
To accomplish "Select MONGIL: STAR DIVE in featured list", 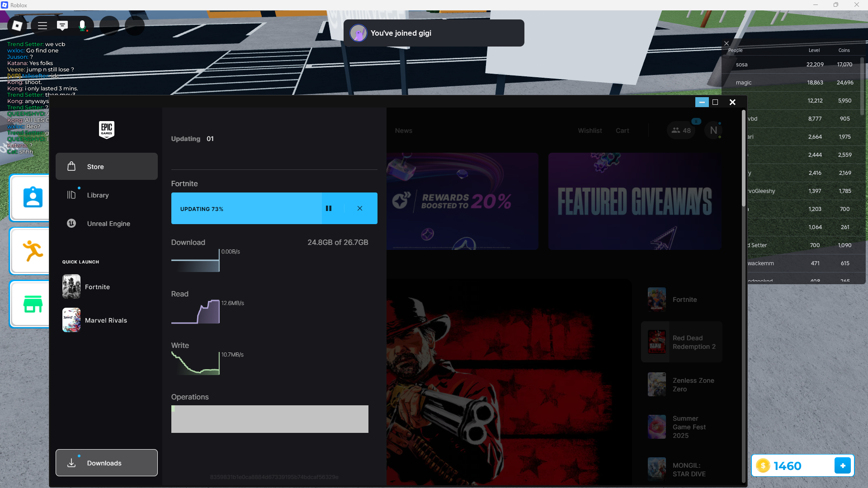I will tap(681, 469).
